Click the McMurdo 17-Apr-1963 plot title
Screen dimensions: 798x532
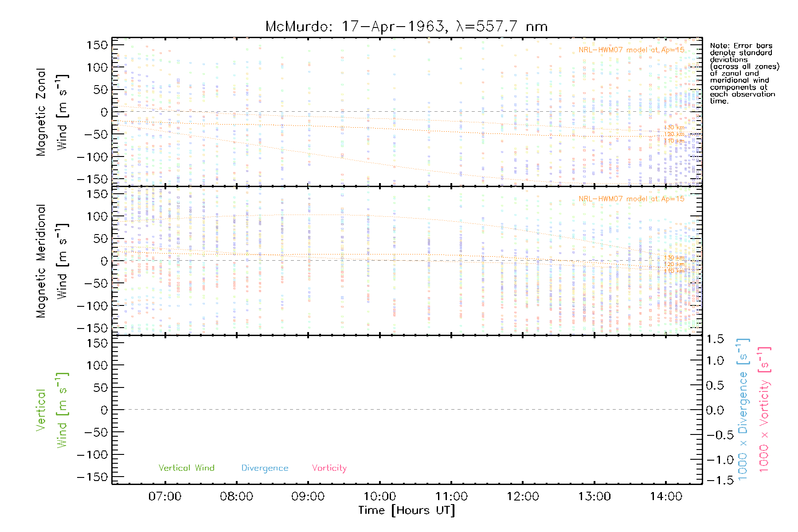pyautogui.click(x=406, y=27)
